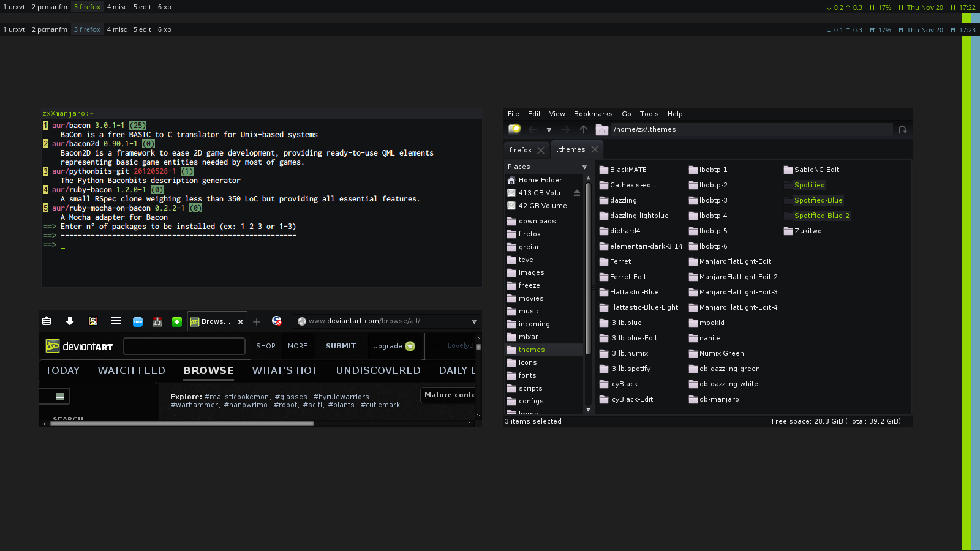Click the striped list icon below TODAY
The width and height of the screenshot is (980, 551).
tap(60, 397)
